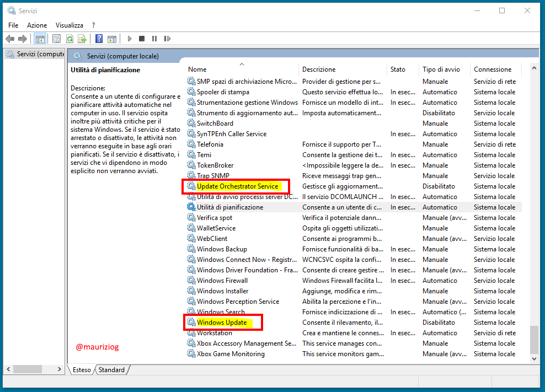Select SynTPEnh Caller Service row
This screenshot has height=392, width=545.
[354, 134]
